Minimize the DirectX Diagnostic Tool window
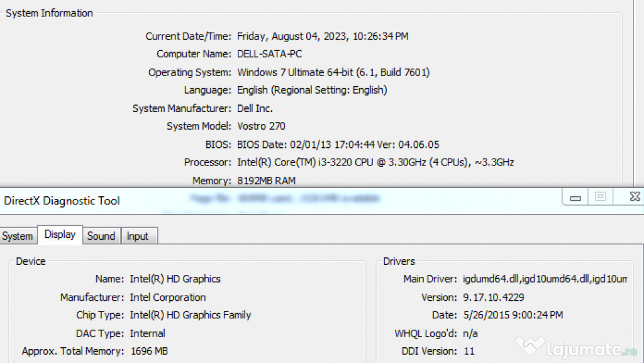644x363 pixels. (575, 198)
